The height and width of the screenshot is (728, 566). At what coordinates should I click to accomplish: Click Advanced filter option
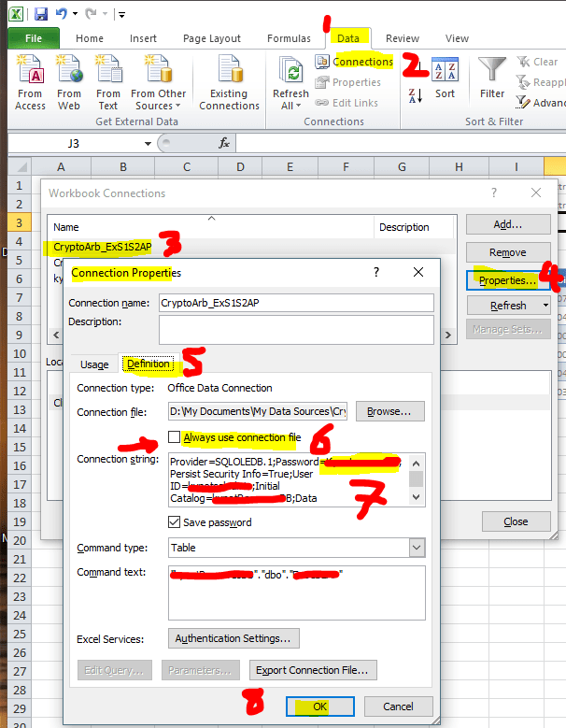[x=541, y=103]
